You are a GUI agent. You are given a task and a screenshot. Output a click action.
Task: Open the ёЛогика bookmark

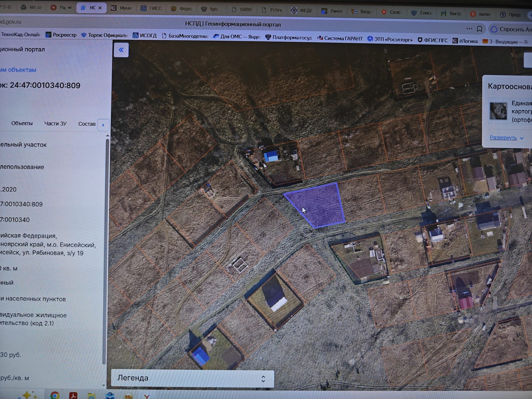point(465,41)
